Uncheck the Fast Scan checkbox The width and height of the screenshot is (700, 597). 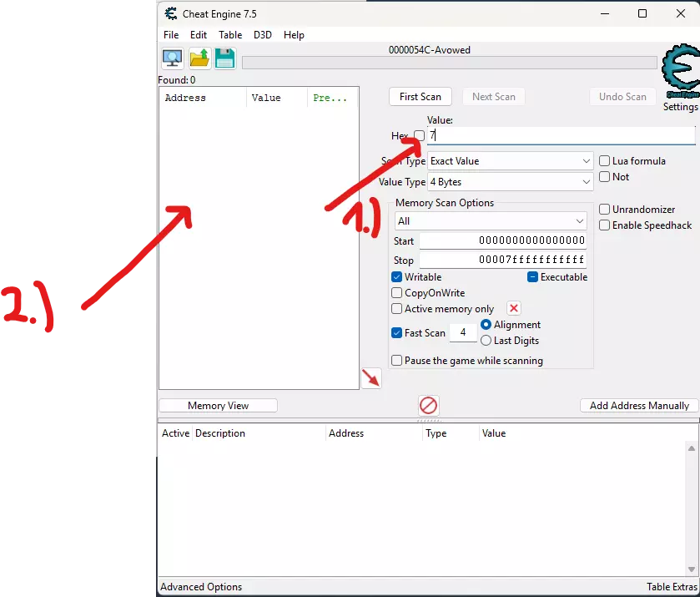tap(397, 333)
